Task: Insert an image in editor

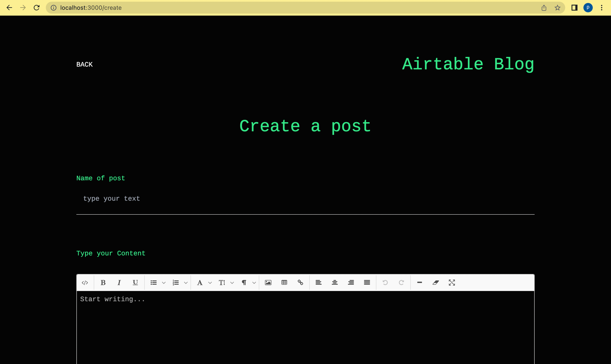Action: [x=268, y=283]
